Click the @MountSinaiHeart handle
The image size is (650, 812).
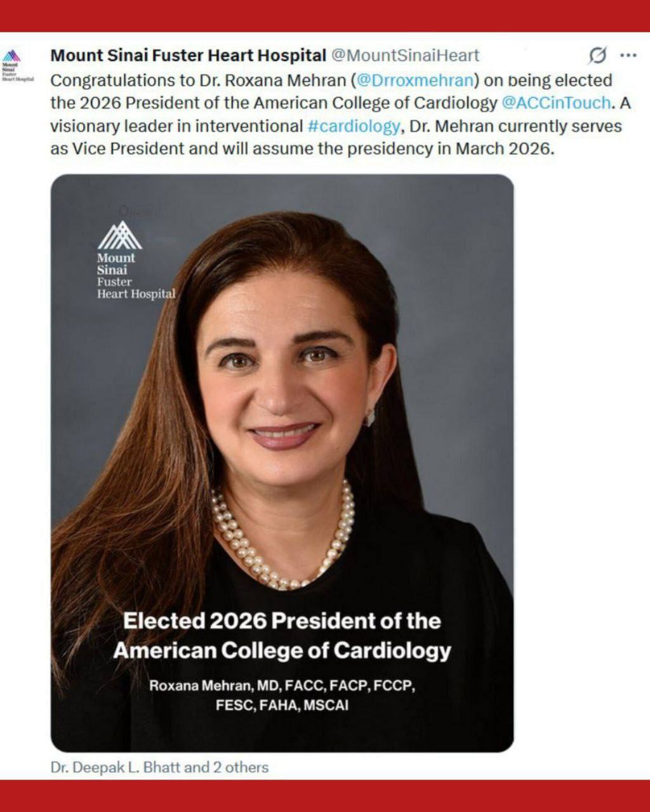pyautogui.click(x=405, y=56)
